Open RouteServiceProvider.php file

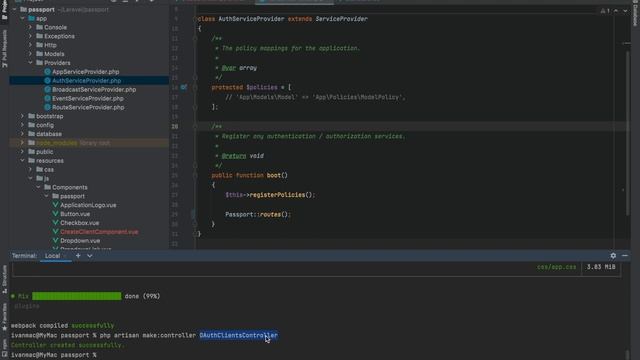88,107
